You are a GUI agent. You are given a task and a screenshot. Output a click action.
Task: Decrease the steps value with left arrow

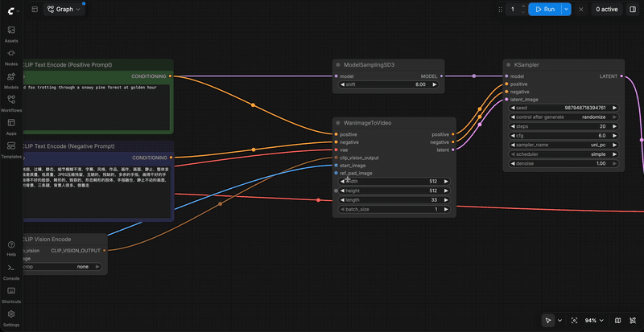coord(513,126)
